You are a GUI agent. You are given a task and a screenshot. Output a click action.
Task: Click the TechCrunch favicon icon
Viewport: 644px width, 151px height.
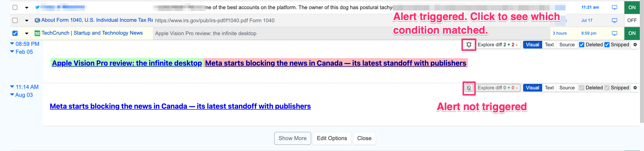(37, 33)
